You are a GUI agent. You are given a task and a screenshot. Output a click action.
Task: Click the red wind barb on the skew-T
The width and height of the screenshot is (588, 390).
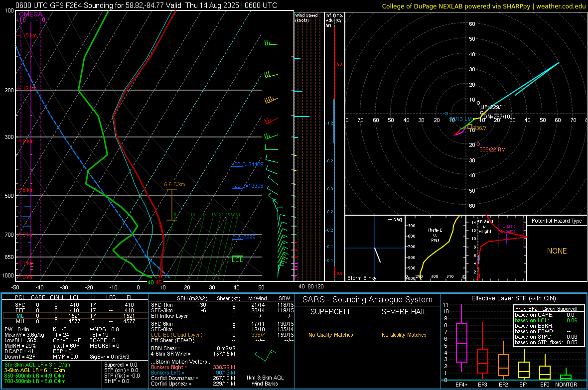271,121
